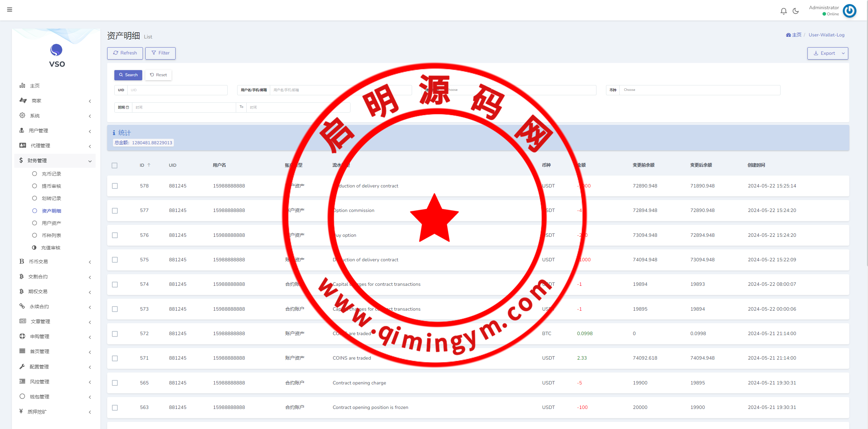Click the Refresh button
This screenshot has width=868, height=429.
coord(125,53)
